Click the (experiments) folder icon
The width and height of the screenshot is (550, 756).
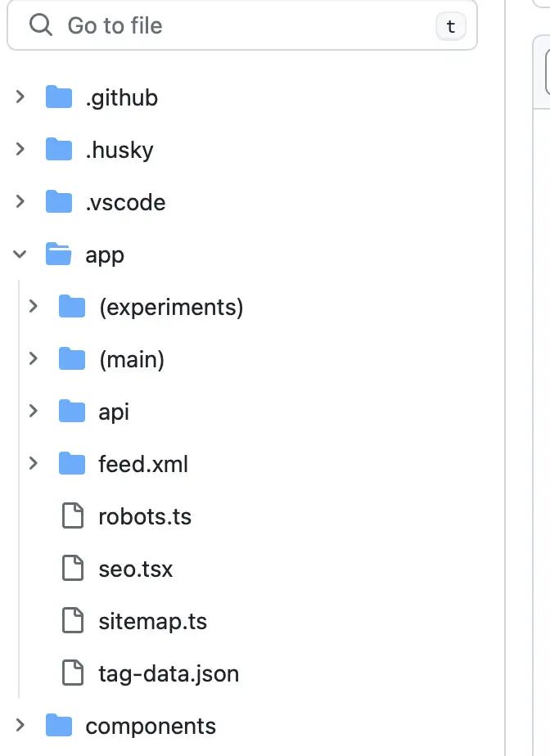point(72,306)
